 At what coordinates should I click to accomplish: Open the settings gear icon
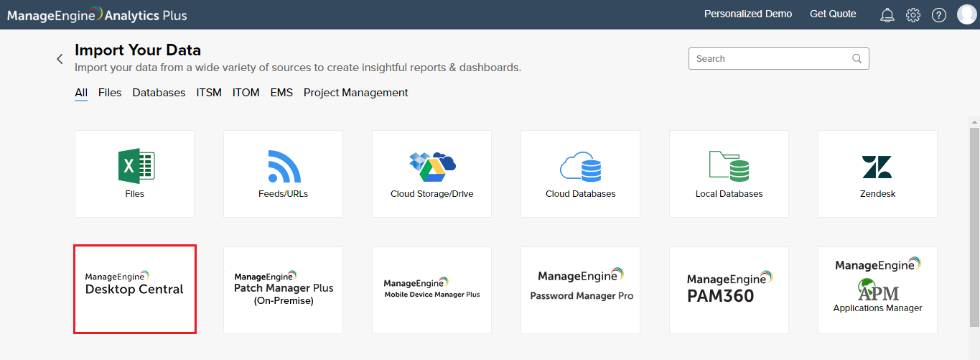point(913,15)
